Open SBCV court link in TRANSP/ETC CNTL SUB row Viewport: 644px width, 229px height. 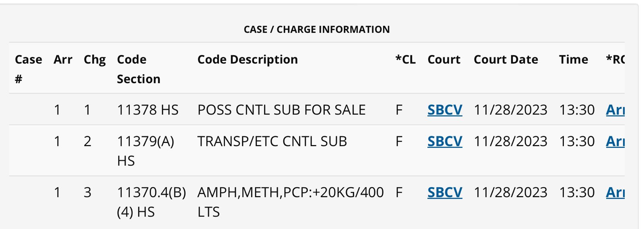(x=444, y=141)
